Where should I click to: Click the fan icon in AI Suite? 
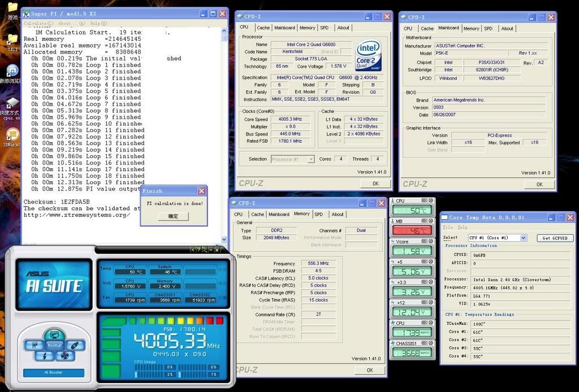64,356
